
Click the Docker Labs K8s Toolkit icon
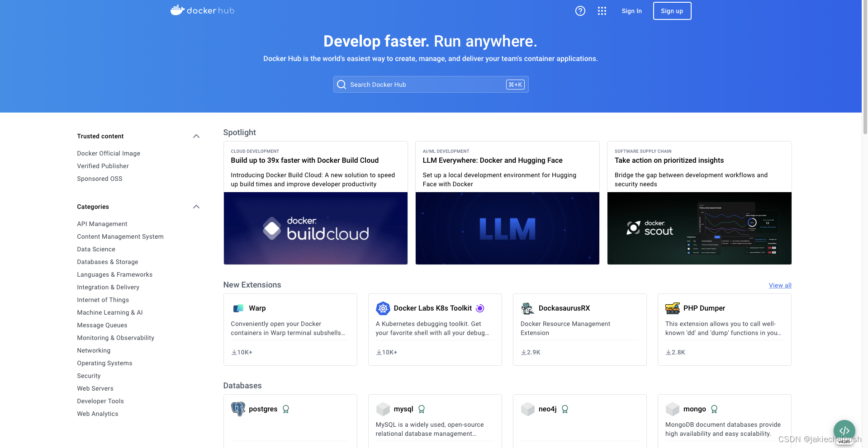[x=383, y=308]
